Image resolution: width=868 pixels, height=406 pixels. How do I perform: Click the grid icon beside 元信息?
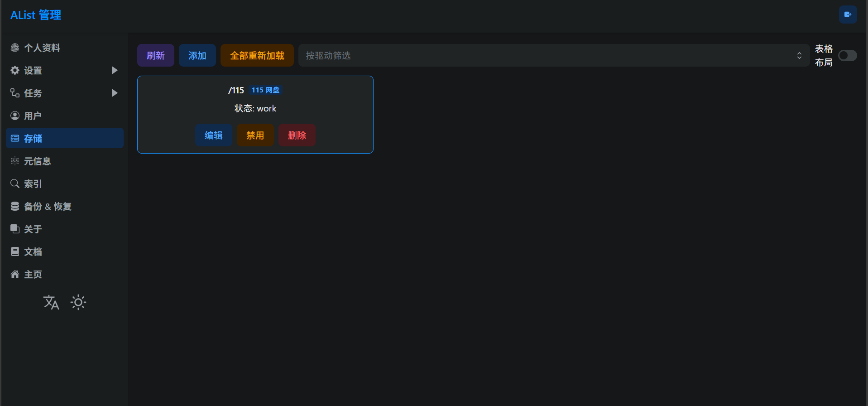15,161
